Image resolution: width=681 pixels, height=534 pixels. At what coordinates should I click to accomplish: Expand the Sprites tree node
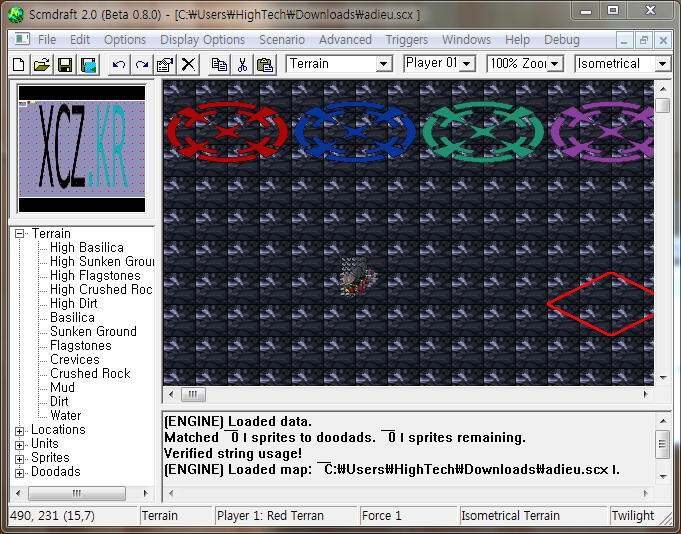[19, 459]
